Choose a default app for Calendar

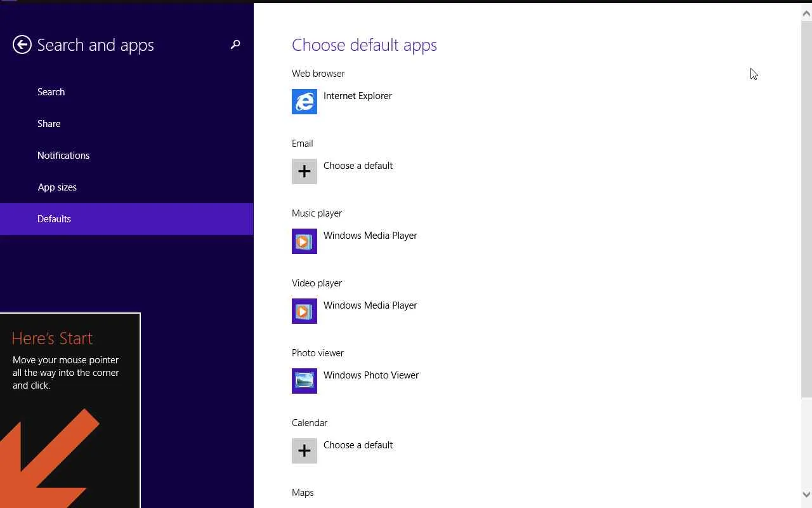point(358,445)
